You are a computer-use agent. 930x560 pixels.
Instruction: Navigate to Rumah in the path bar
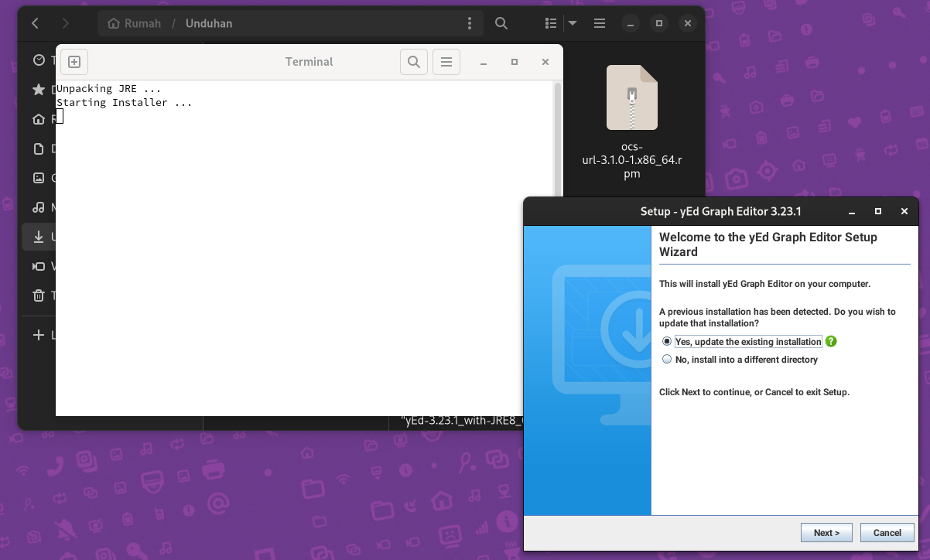tap(135, 23)
